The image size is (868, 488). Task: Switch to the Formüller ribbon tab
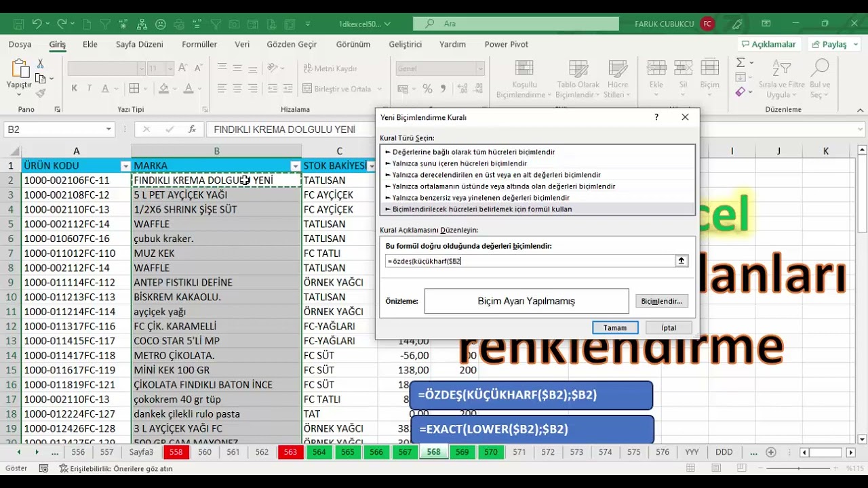tap(199, 44)
